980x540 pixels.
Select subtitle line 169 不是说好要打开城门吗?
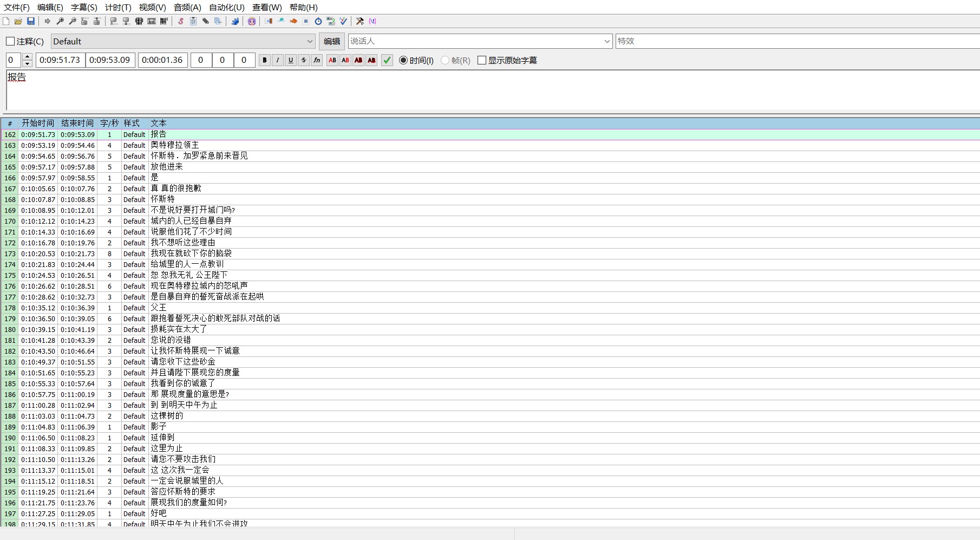tap(490, 210)
